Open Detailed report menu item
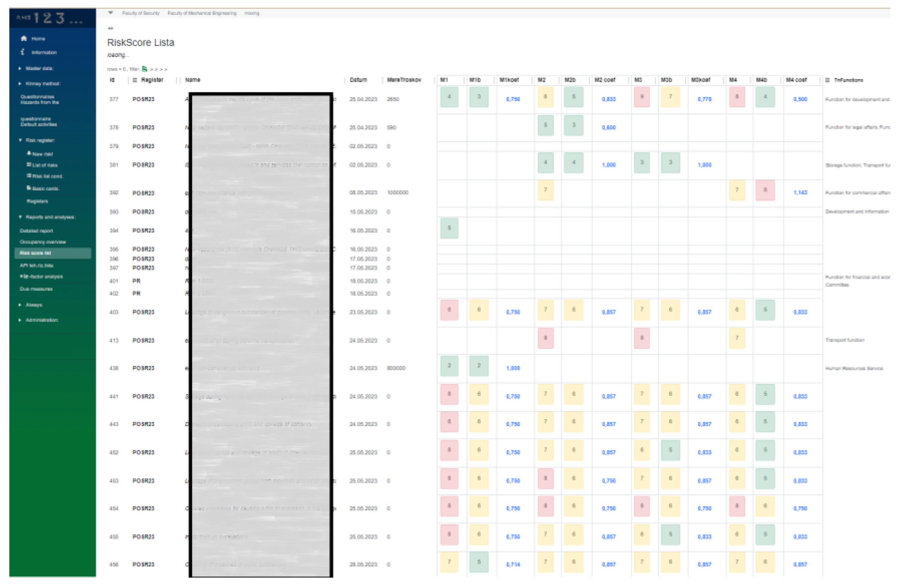Screen dimensions: 902x588 pyautogui.click(x=36, y=231)
